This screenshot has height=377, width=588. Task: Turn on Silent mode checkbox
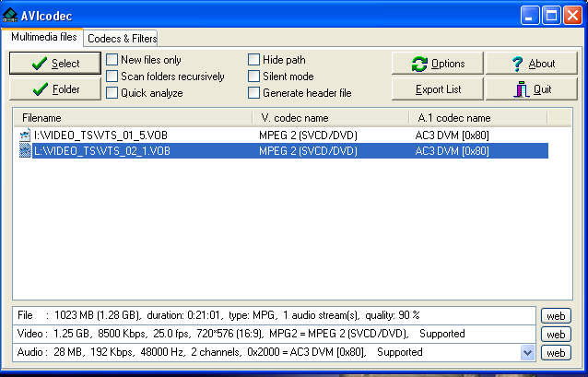pyautogui.click(x=253, y=77)
